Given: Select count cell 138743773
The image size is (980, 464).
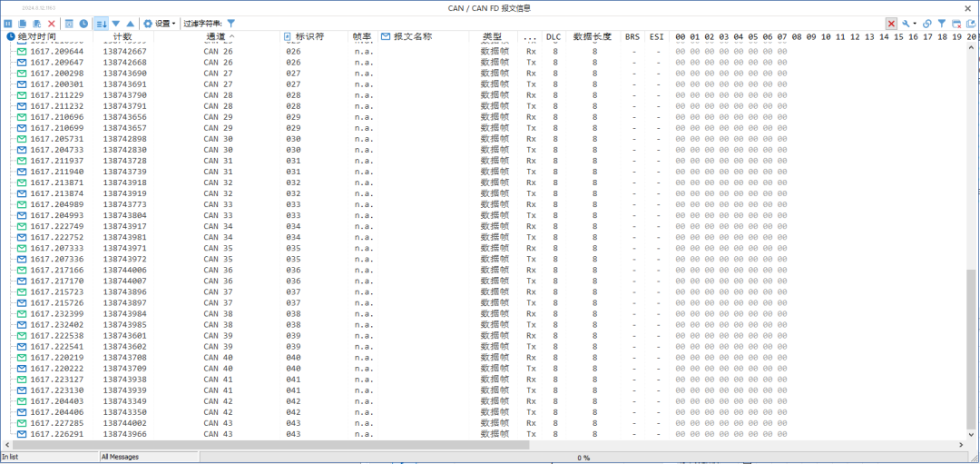Looking at the screenshot, I should [x=125, y=204].
